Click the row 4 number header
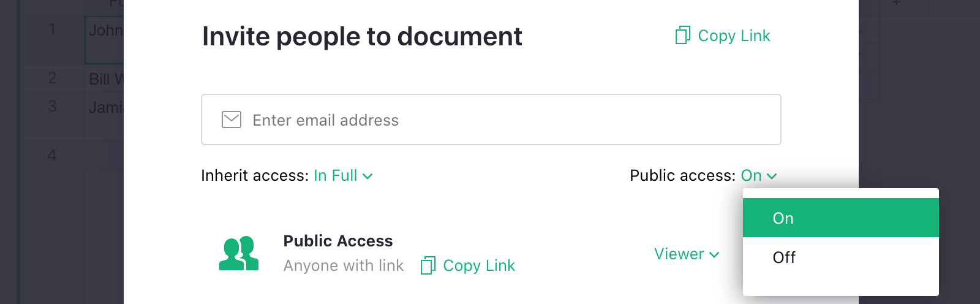Screen dimensions: 980x304 [x=52, y=156]
